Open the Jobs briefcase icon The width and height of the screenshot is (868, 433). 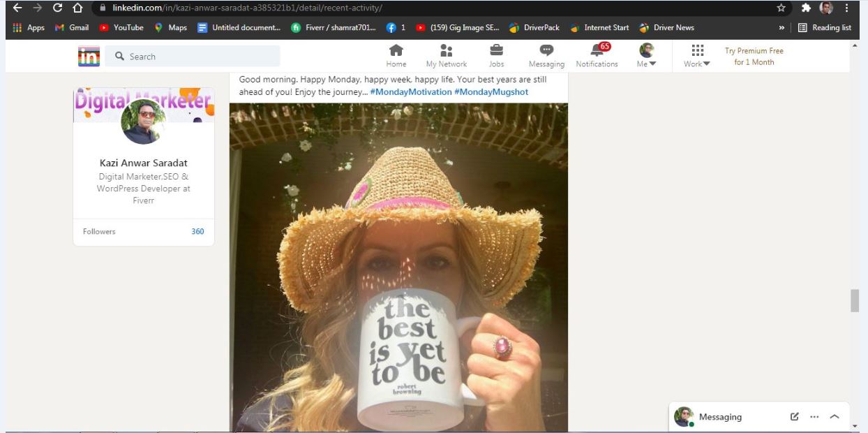coord(496,55)
